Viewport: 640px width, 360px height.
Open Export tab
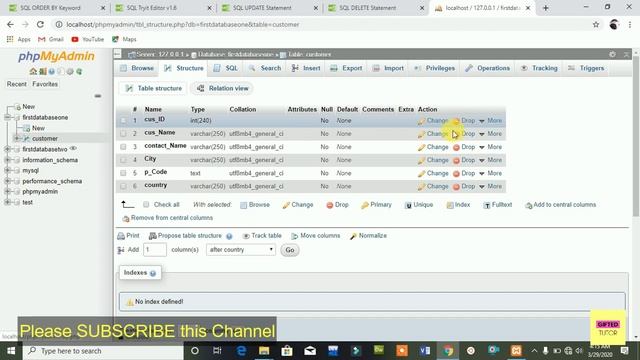(346, 68)
